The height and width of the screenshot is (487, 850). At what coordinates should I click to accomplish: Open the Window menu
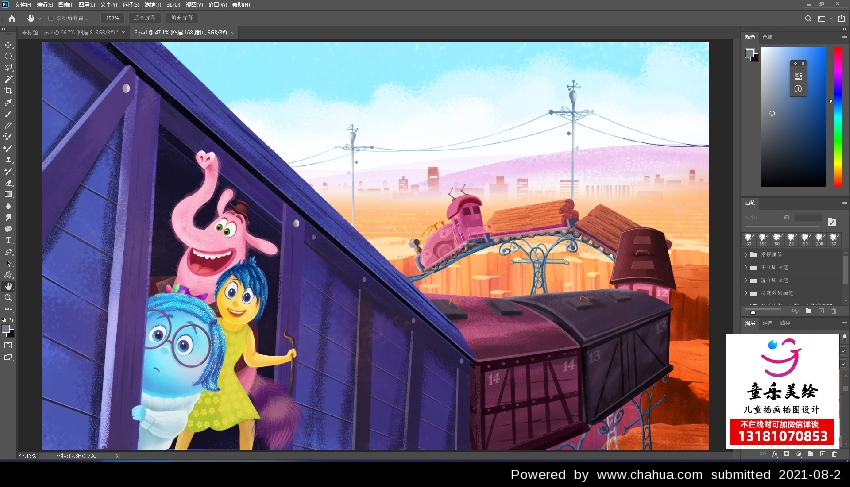point(217,4)
